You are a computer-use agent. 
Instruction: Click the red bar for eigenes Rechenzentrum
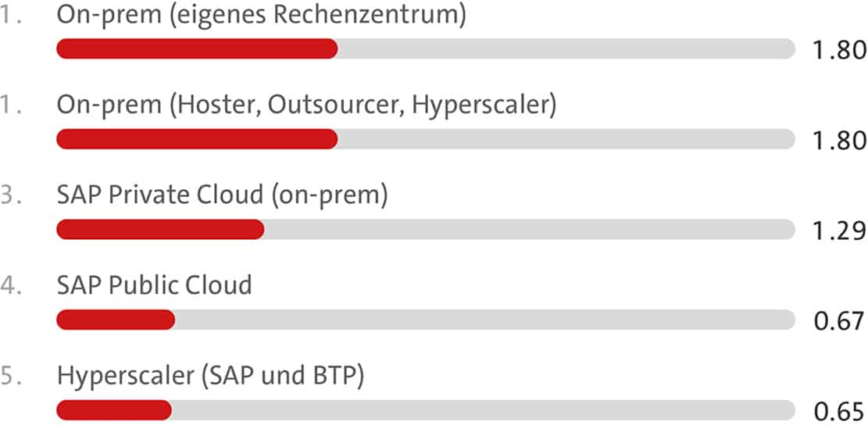click(197, 49)
